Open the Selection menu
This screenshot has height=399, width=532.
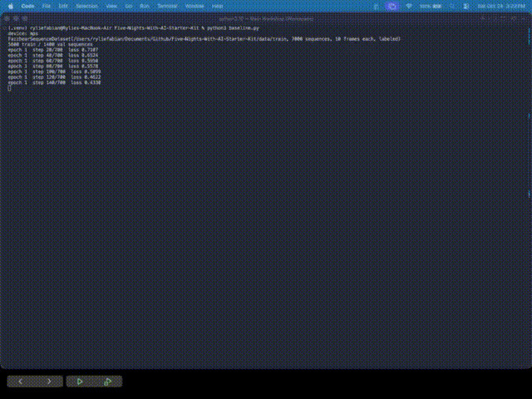86,6
